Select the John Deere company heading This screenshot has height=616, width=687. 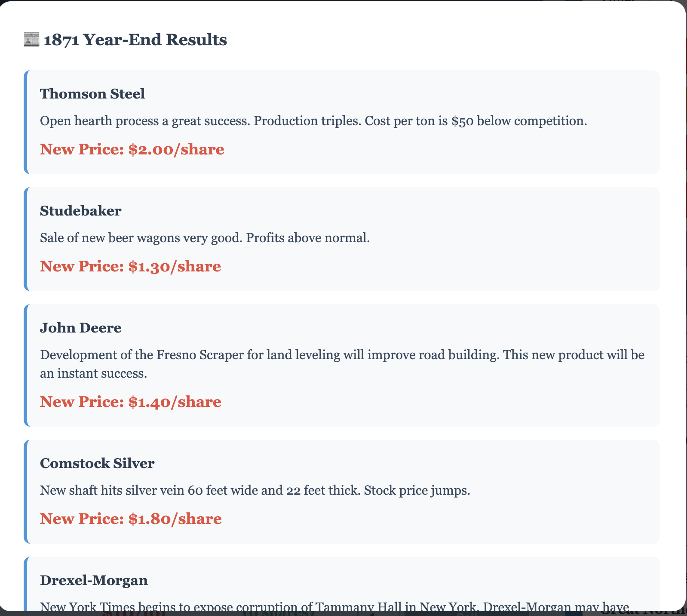click(81, 328)
